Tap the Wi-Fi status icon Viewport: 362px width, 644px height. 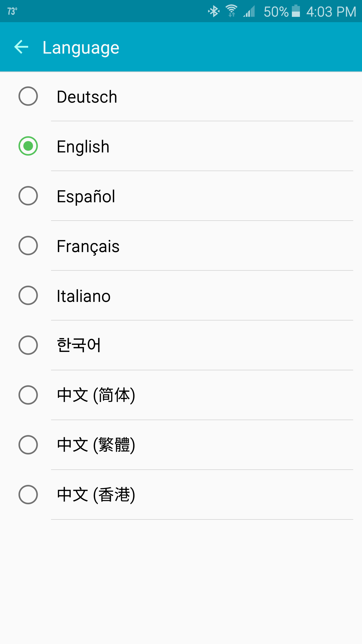click(x=231, y=11)
